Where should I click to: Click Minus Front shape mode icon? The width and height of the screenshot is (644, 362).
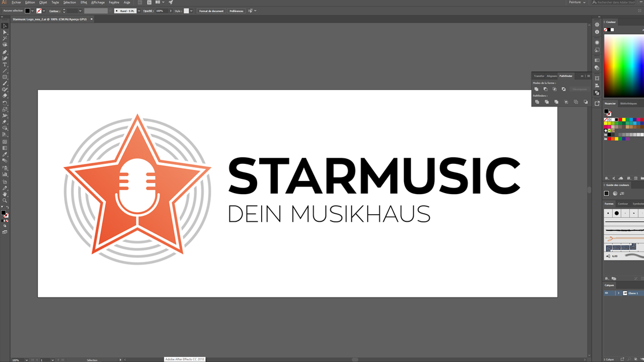click(x=545, y=89)
